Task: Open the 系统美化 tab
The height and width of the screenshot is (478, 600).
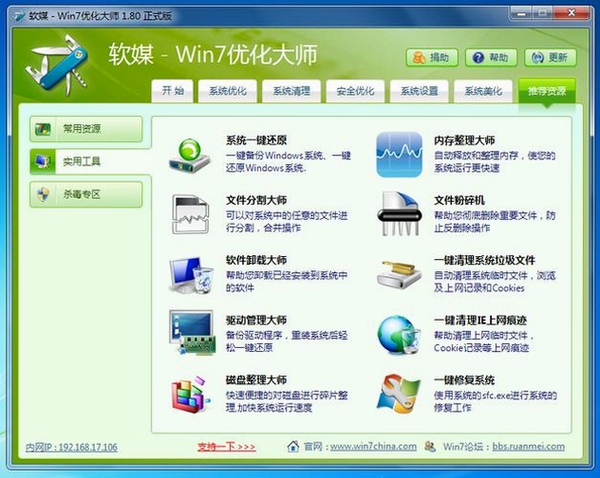Action: pos(483,91)
